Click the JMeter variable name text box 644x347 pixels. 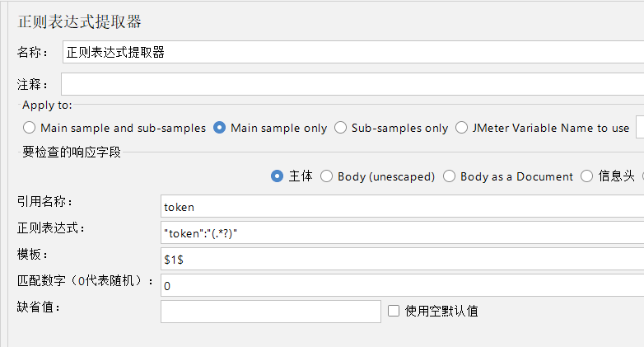tap(640, 128)
